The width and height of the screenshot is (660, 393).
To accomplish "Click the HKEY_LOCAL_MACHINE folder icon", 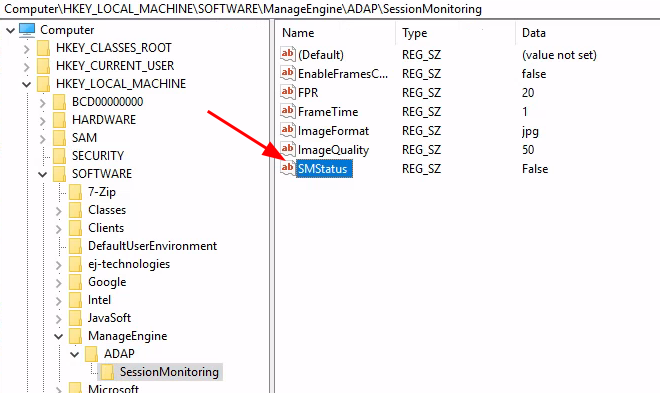I will point(43,84).
